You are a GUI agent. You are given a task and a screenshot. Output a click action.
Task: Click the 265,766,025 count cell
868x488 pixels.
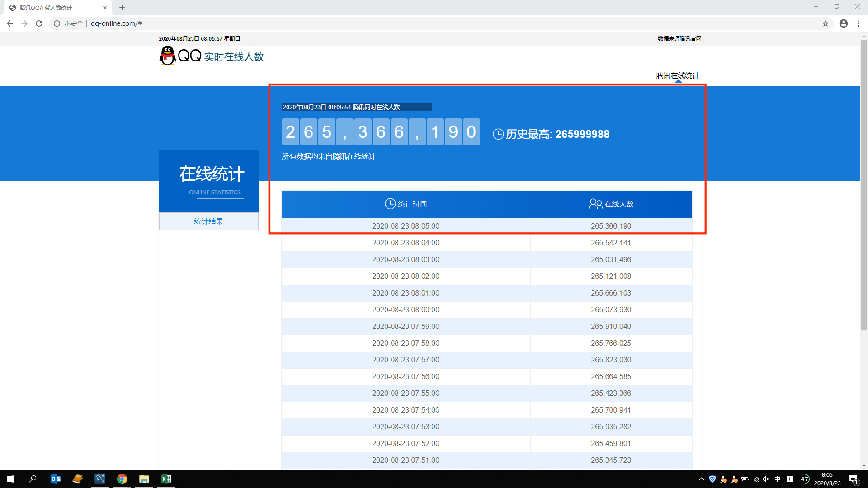click(611, 343)
